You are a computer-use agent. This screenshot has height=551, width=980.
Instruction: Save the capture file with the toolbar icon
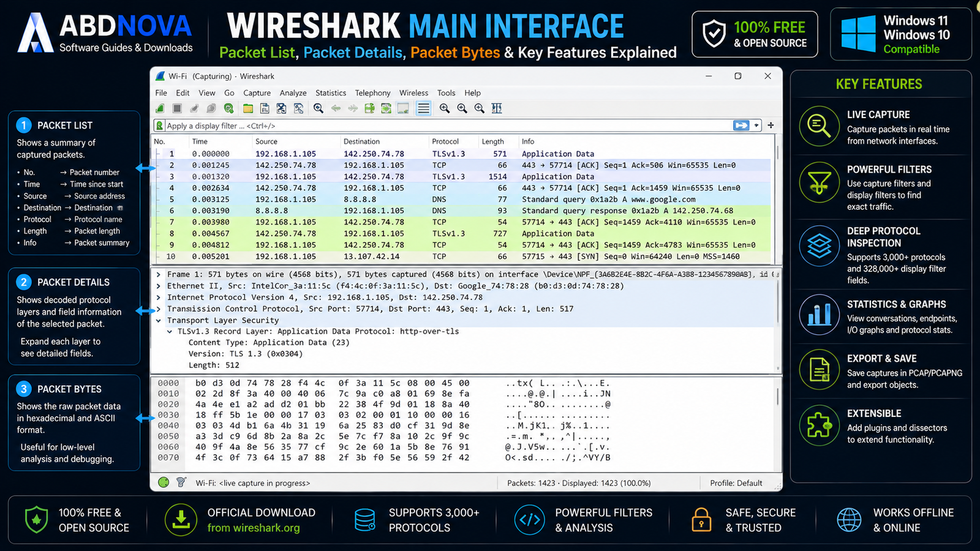tap(265, 108)
